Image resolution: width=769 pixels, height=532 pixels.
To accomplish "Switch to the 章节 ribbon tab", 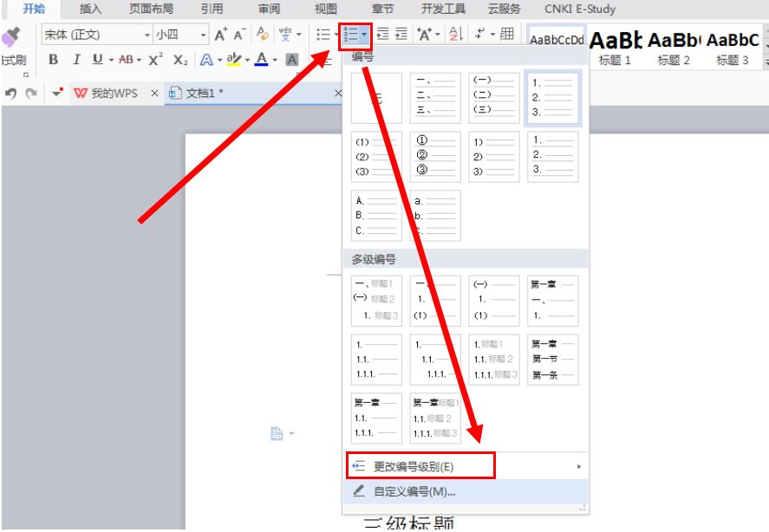I will (x=382, y=9).
